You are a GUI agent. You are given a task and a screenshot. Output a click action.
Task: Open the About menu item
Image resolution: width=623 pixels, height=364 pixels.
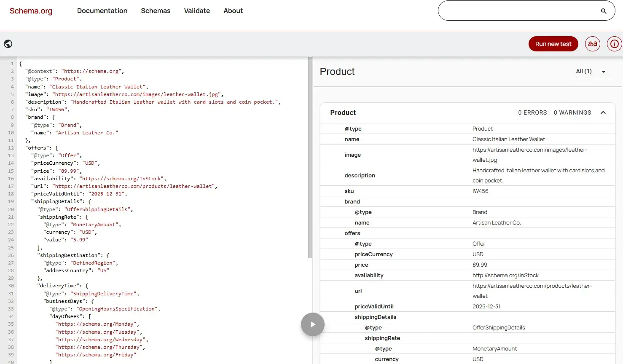coord(233,11)
